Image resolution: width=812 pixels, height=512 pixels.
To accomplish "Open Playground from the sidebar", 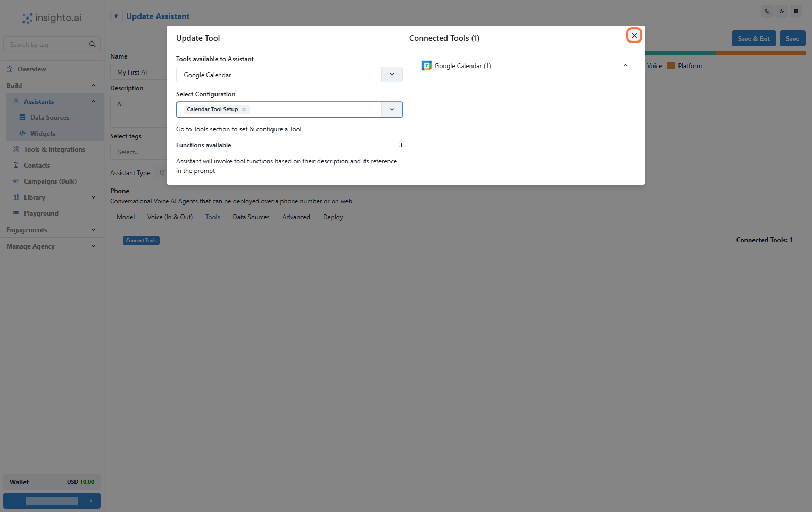I will click(41, 213).
